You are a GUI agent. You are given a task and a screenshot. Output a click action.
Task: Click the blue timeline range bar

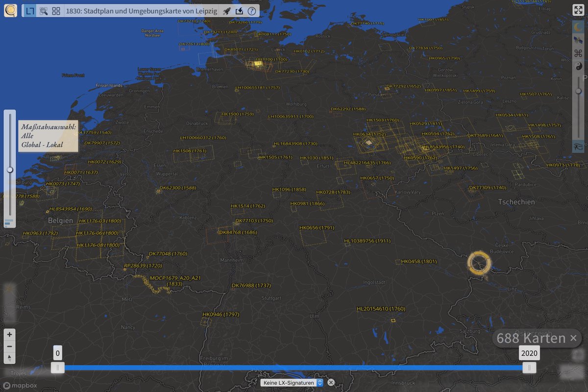(293, 367)
